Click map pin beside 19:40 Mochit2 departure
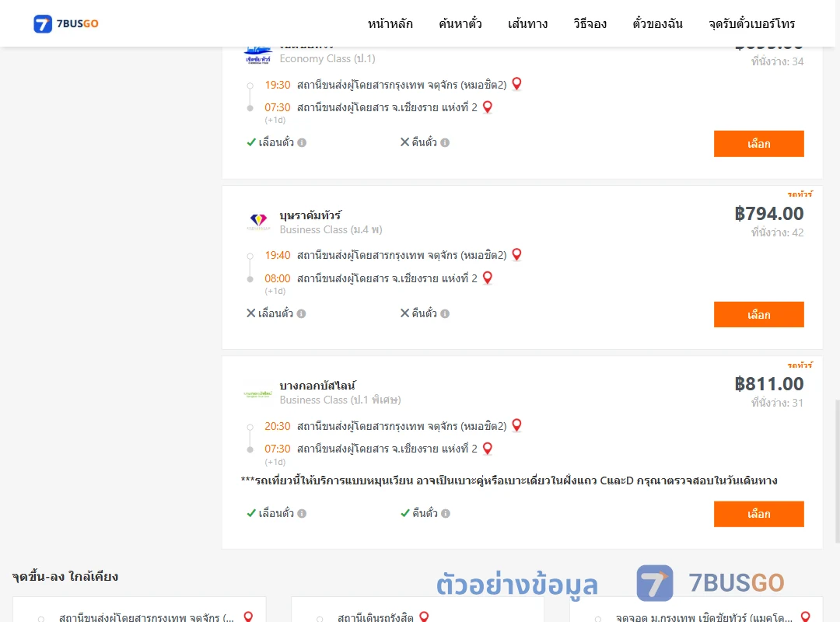Image resolution: width=840 pixels, height=622 pixels. click(516, 254)
